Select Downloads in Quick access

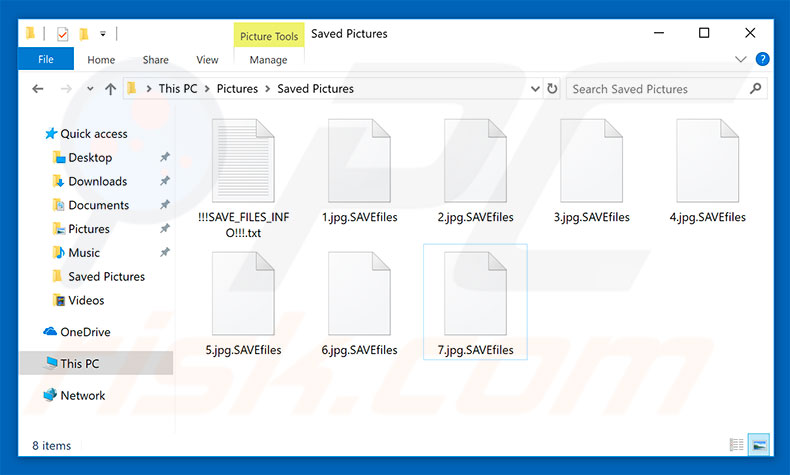pyautogui.click(x=97, y=181)
